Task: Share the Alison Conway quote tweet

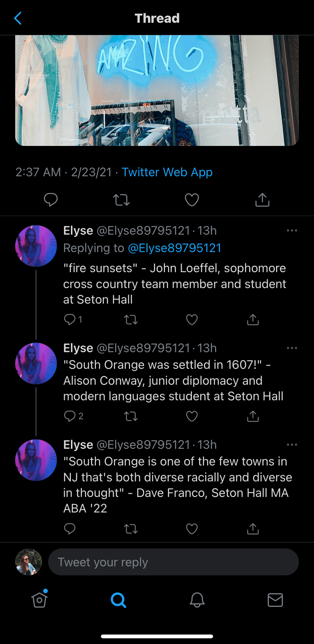Action: pos(253,416)
